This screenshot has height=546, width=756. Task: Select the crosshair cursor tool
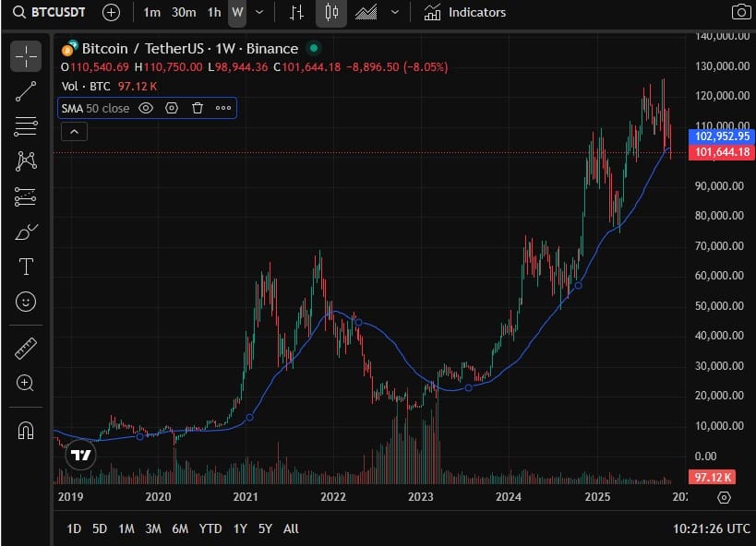26,55
